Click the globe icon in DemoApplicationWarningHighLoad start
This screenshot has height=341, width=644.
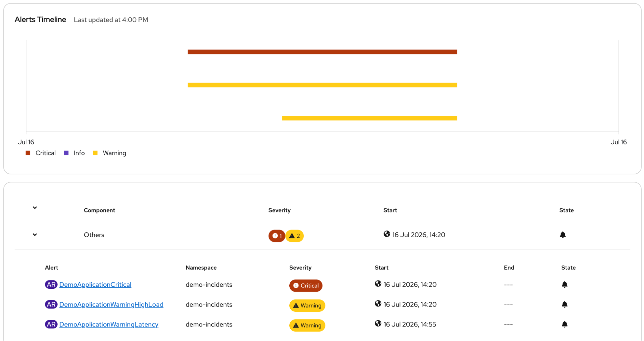pyautogui.click(x=378, y=304)
